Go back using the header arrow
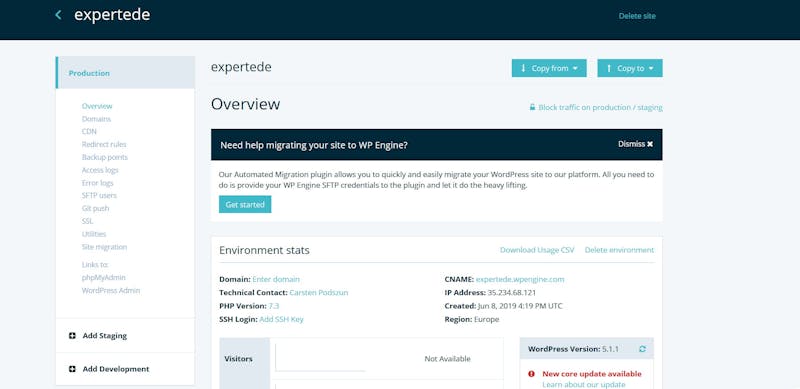800x389 pixels. click(x=58, y=15)
